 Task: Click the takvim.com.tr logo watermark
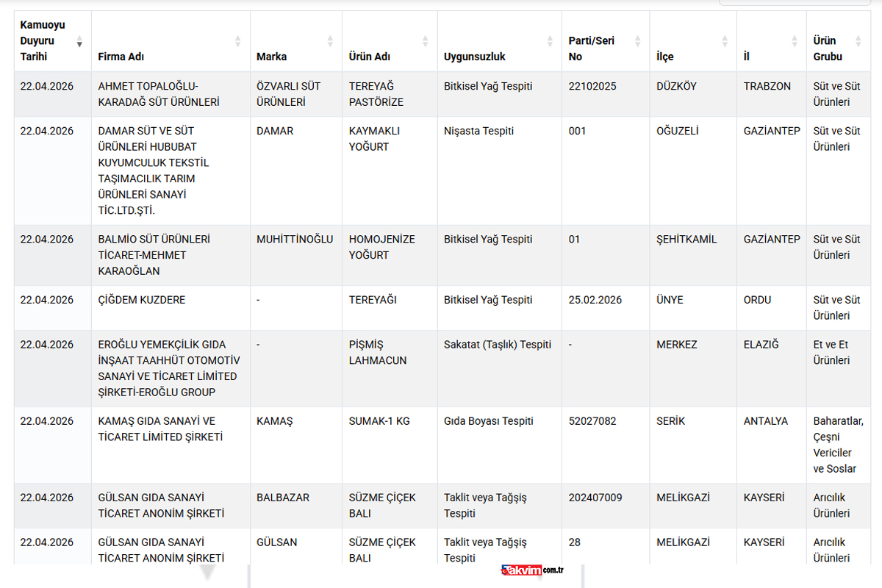[x=532, y=570]
